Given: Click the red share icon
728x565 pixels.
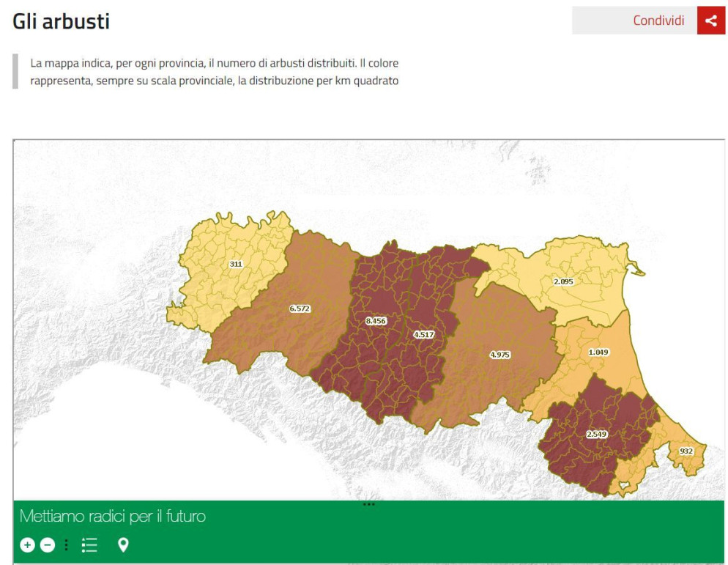Looking at the screenshot, I should coord(710,21).
